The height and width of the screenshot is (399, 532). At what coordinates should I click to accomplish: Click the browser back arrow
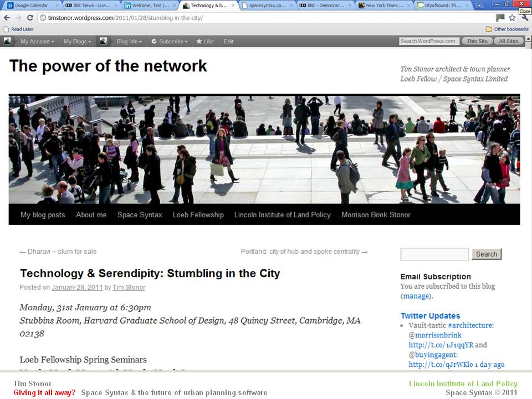[7, 18]
